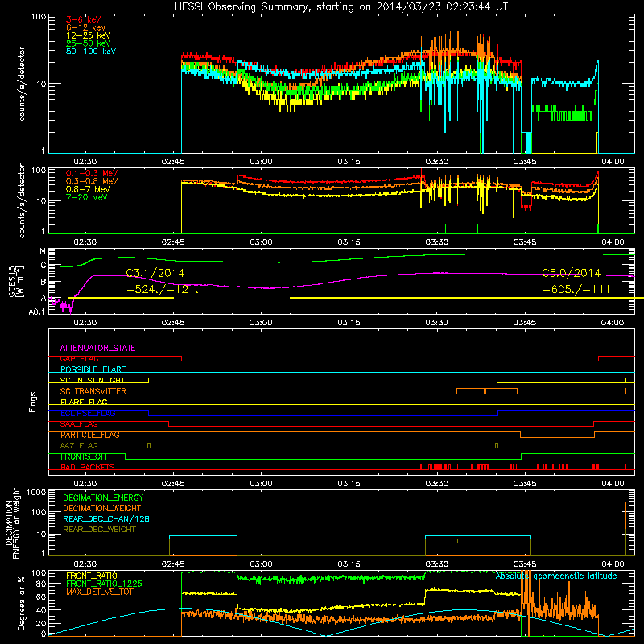Image resolution: width=644 pixels, height=644 pixels.
Task: Click the 03:00 tick label under the top plot
Action: point(261,162)
